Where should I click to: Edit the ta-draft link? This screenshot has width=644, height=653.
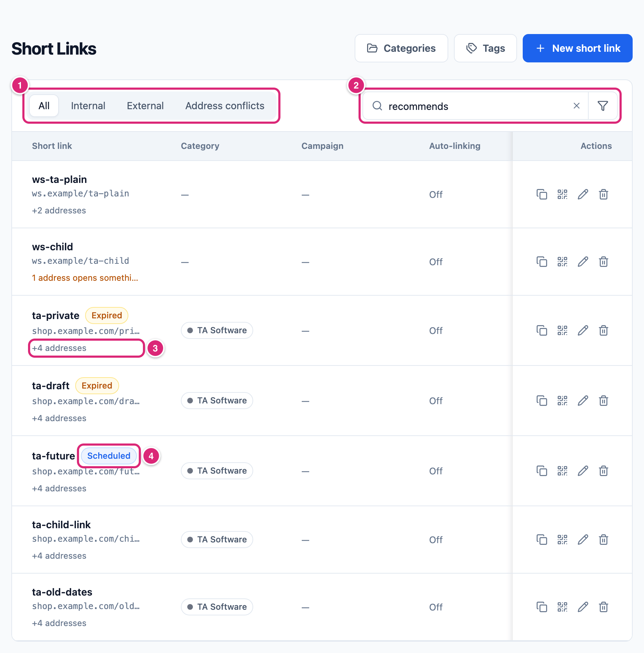point(583,401)
